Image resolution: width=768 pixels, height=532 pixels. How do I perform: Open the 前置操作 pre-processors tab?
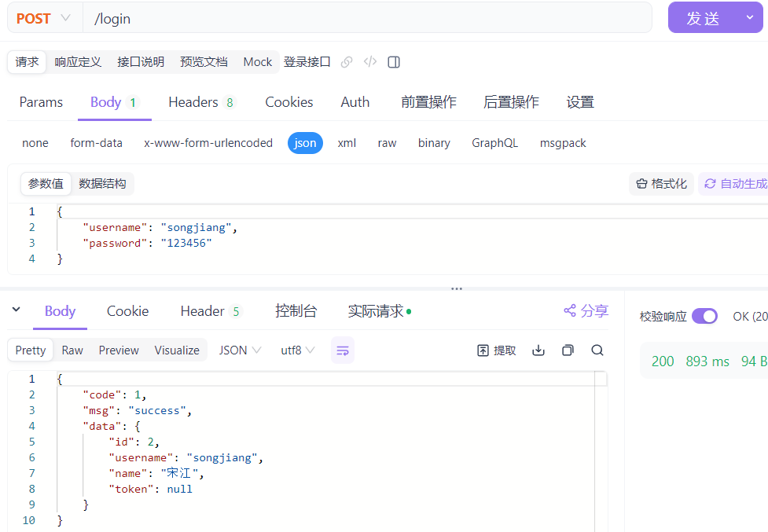tap(428, 102)
